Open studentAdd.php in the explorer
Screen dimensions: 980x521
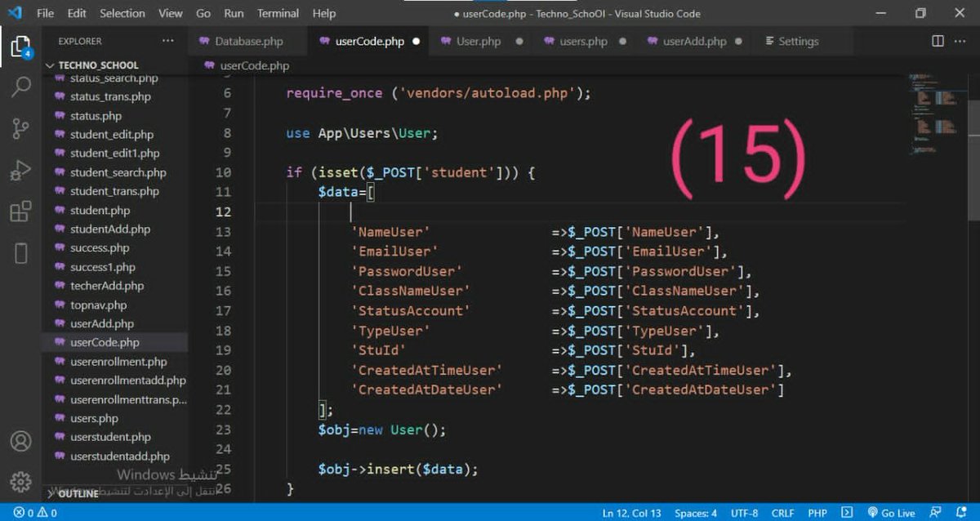click(109, 229)
